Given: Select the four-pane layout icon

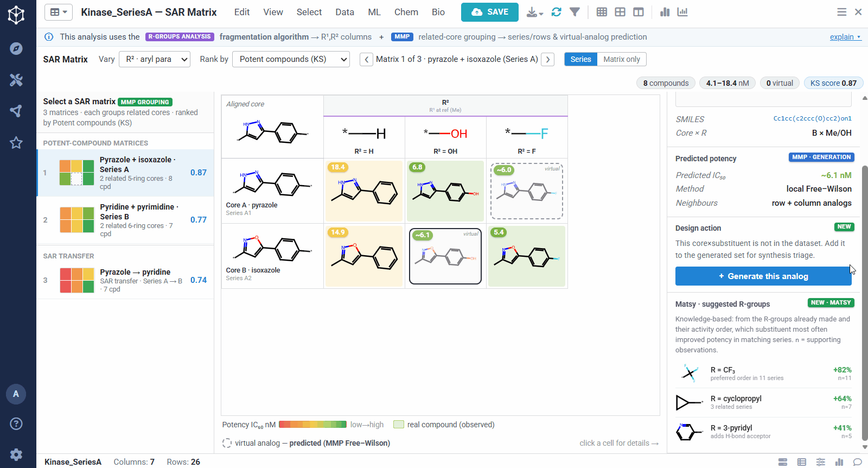Looking at the screenshot, I should pyautogui.click(x=620, y=12).
